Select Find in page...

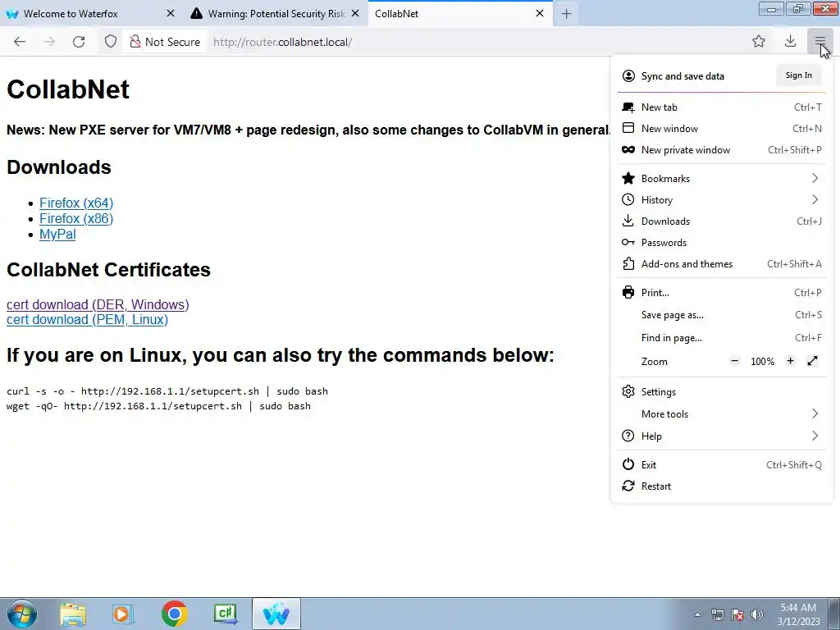tap(722, 338)
